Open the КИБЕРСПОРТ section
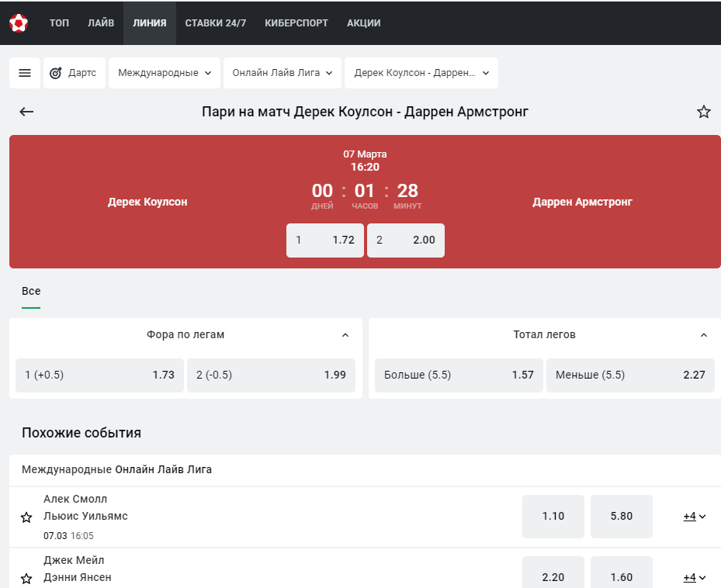 pos(296,22)
